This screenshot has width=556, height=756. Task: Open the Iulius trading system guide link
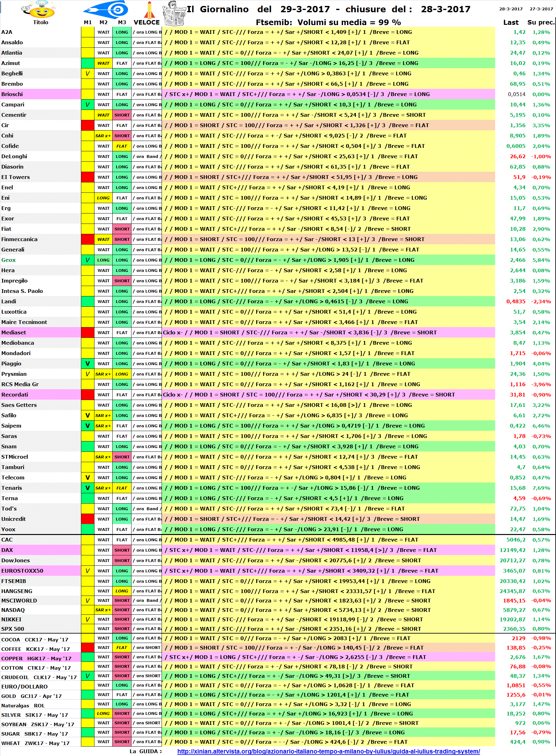[x=329, y=751]
